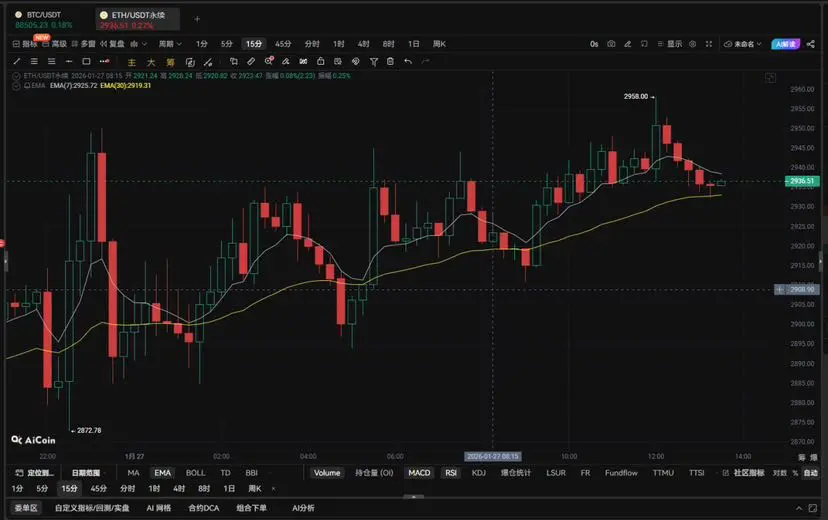Open the 合约DCA tab
Screen dimensions: 828x520
pos(203,508)
